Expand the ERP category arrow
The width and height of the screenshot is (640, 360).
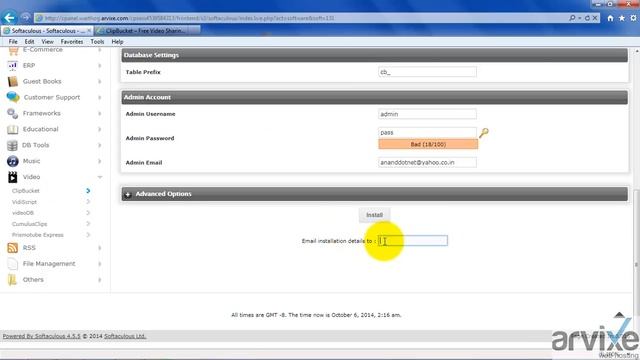[x=100, y=65]
